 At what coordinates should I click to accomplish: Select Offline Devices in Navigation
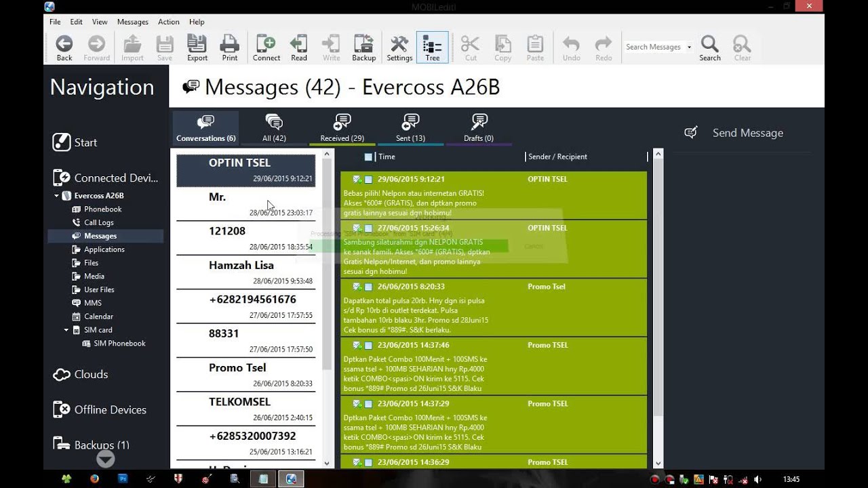coord(99,409)
